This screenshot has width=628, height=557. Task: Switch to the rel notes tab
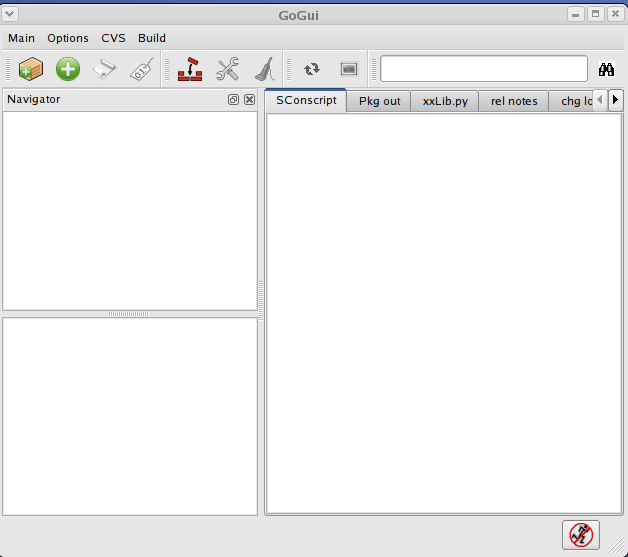[x=514, y=101]
